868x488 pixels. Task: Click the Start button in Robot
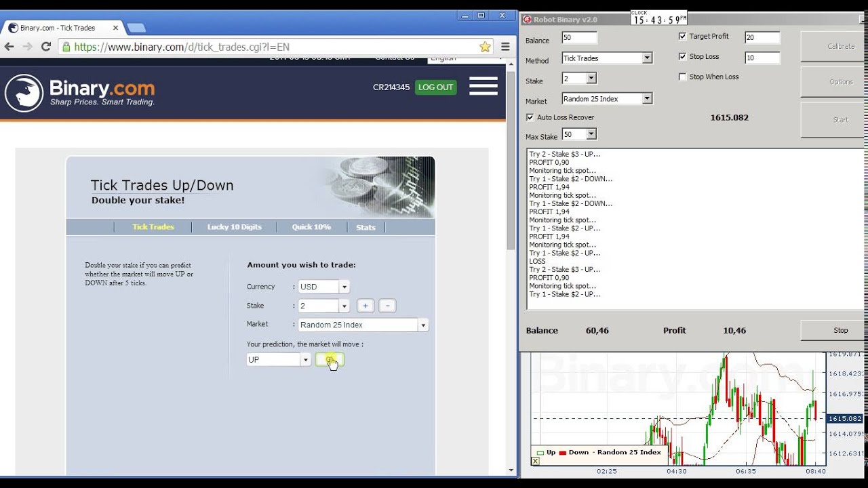[x=833, y=120]
